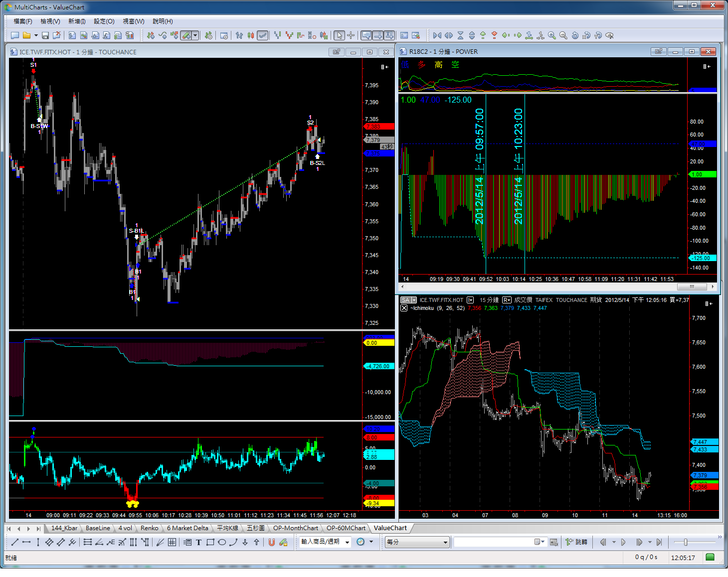This screenshot has height=577, width=728.
Task: Toggle the line-on-close chart type button
Action: click(x=262, y=35)
